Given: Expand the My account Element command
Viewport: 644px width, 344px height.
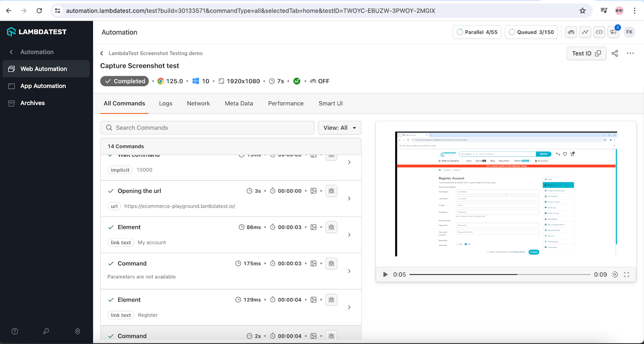Looking at the screenshot, I should [349, 235].
